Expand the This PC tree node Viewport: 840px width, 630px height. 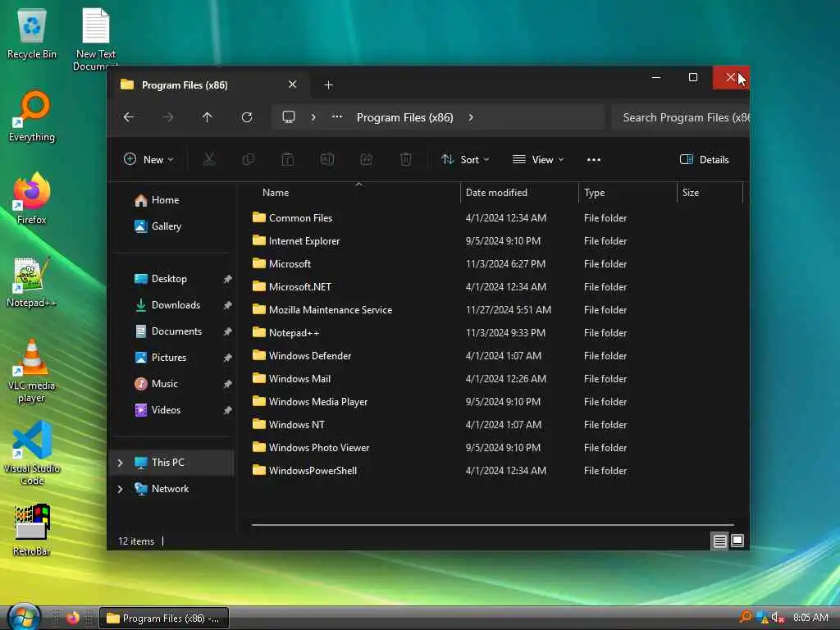point(120,463)
